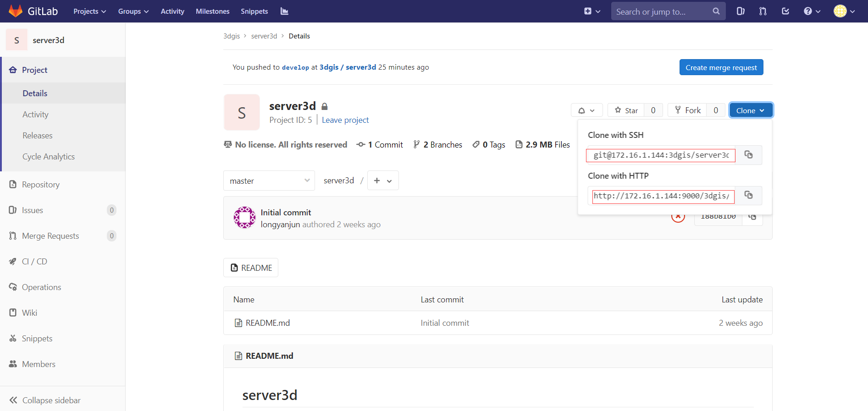Select the SSH clone URL field
The width and height of the screenshot is (868, 411).
[x=661, y=155]
